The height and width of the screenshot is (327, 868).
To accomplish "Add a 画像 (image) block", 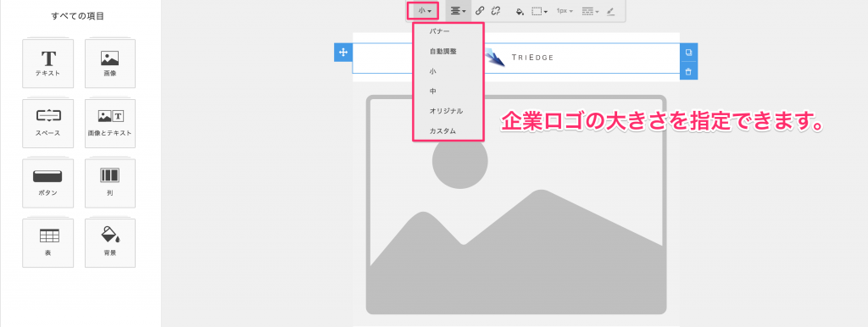I will (110, 63).
